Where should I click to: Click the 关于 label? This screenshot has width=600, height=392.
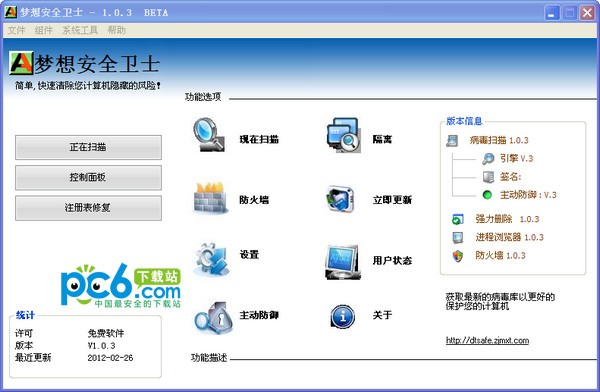tap(382, 315)
